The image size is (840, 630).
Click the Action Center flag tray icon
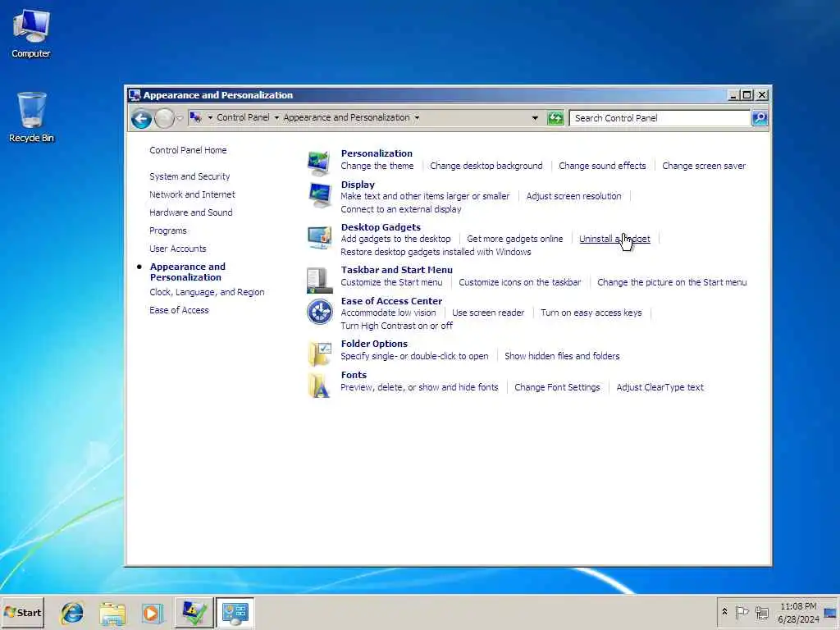click(x=742, y=612)
